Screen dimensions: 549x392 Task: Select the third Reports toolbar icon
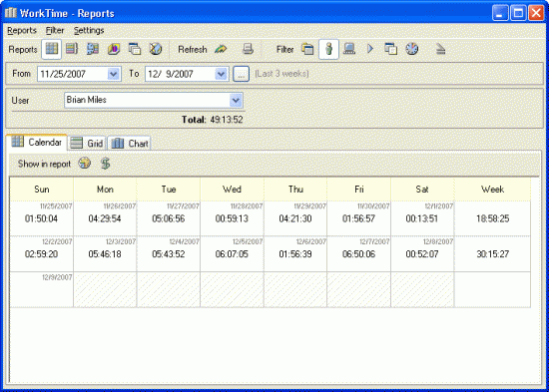click(x=93, y=49)
